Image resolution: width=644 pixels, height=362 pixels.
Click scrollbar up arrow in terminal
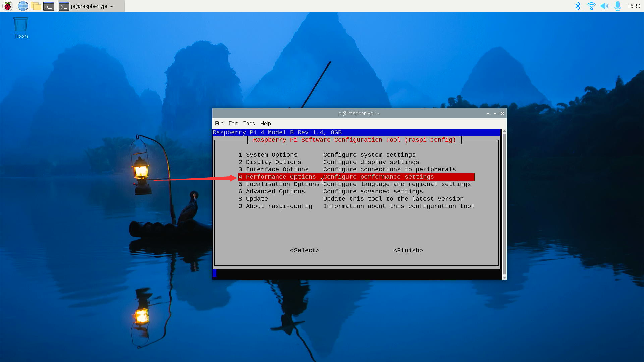tap(504, 131)
